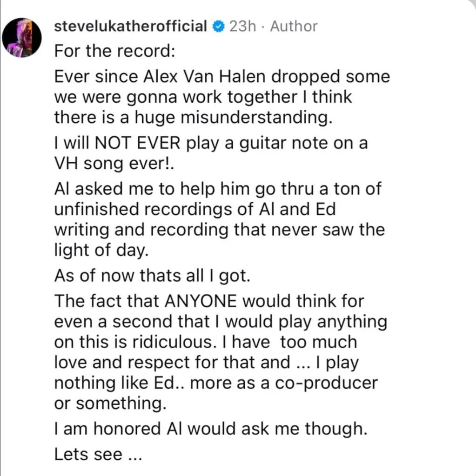
Task: Click the "For the record:" line
Action: [x=114, y=50]
